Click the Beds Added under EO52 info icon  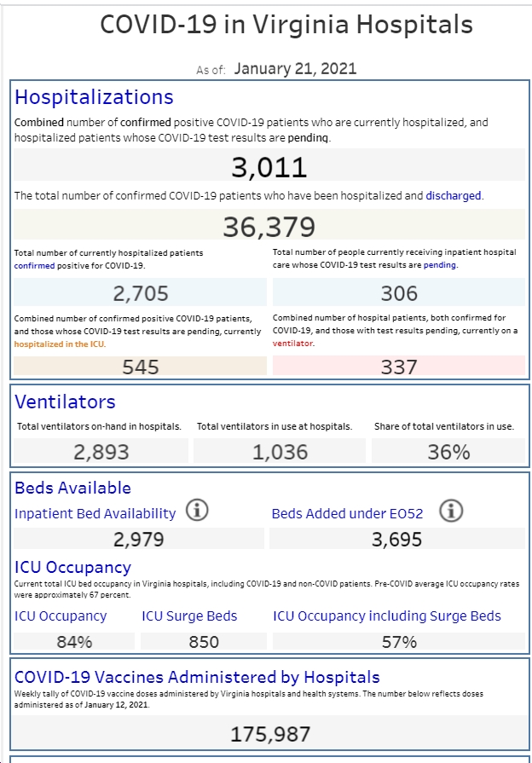(451, 511)
